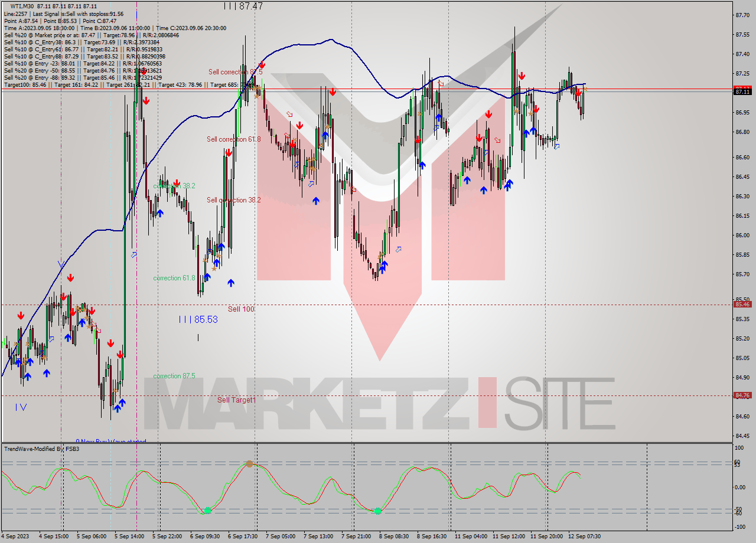Click the 'Point A:87.54 | Point B:85.53' line
756x543 pixels.
60,21
